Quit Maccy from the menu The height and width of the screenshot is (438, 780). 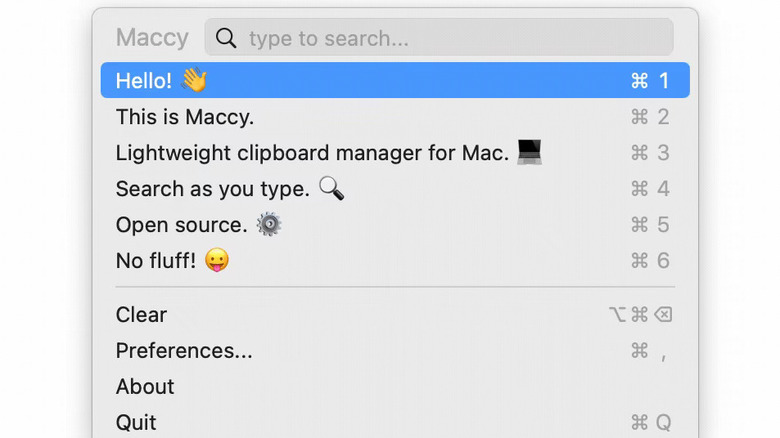pyautogui.click(x=136, y=423)
